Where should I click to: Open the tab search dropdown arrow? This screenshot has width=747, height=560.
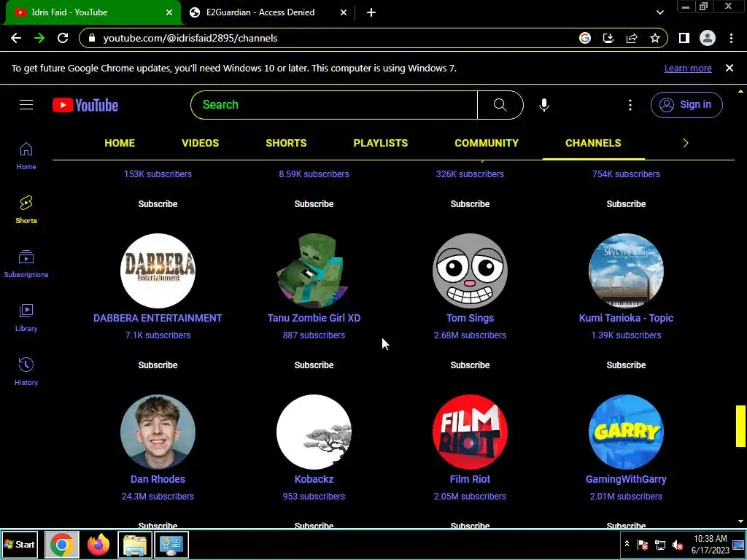coord(659,12)
